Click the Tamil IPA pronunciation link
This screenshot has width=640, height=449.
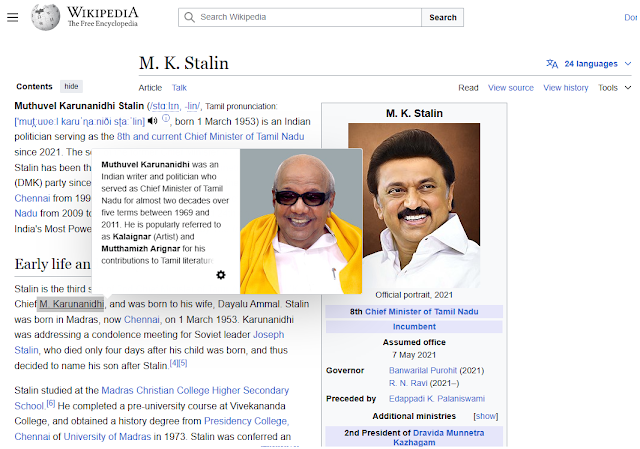tap(80, 121)
